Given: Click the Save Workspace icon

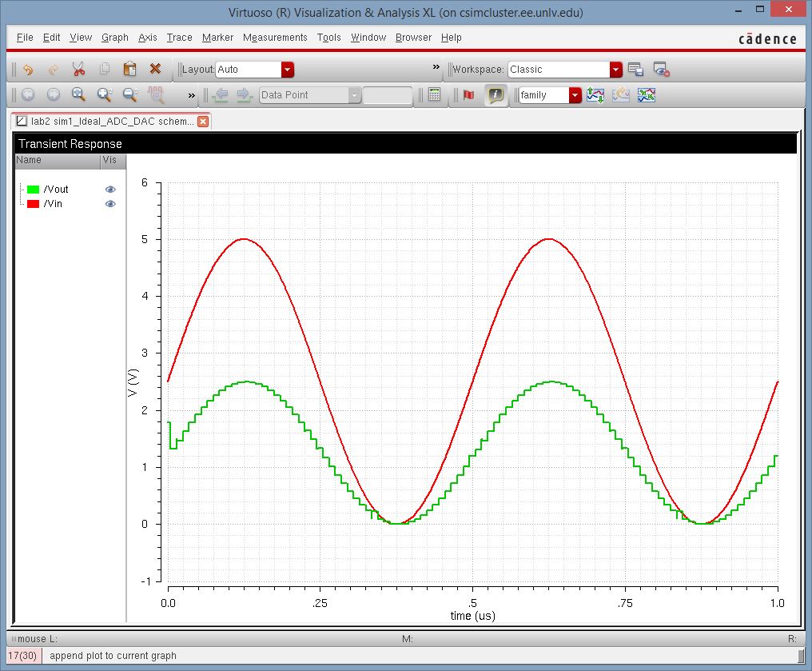Looking at the screenshot, I should click(x=635, y=70).
